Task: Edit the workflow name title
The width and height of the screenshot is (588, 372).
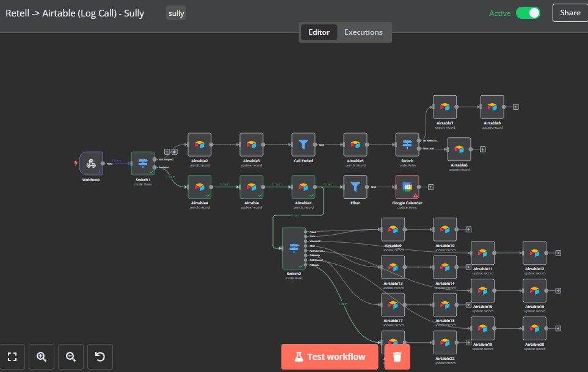Action: click(74, 13)
